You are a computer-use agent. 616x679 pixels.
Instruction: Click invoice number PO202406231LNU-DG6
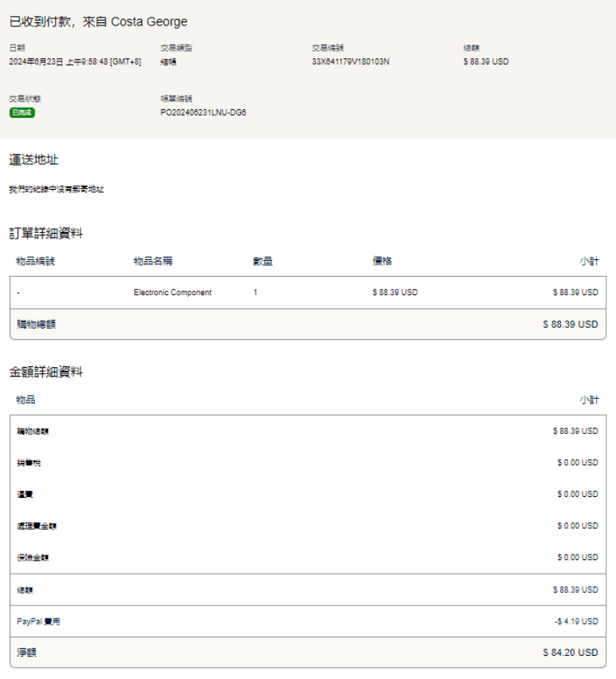pos(203,113)
